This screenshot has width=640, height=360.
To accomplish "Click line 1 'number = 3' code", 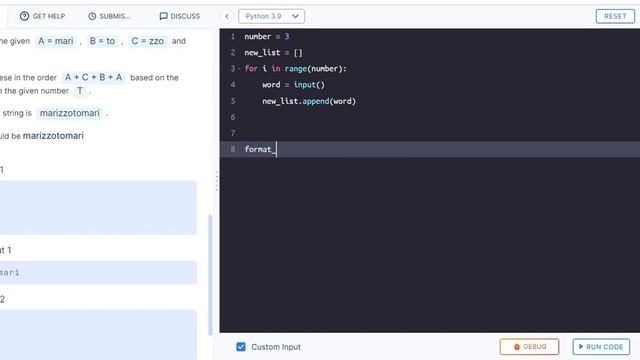I will (x=267, y=36).
